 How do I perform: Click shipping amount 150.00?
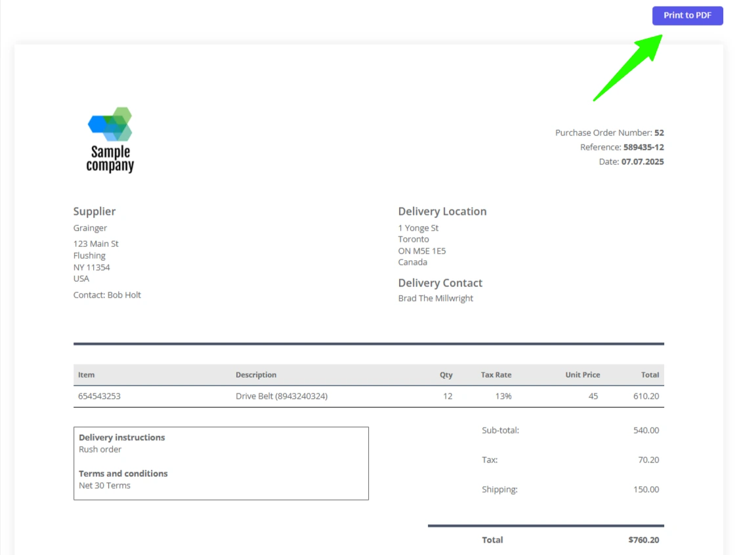coord(646,489)
